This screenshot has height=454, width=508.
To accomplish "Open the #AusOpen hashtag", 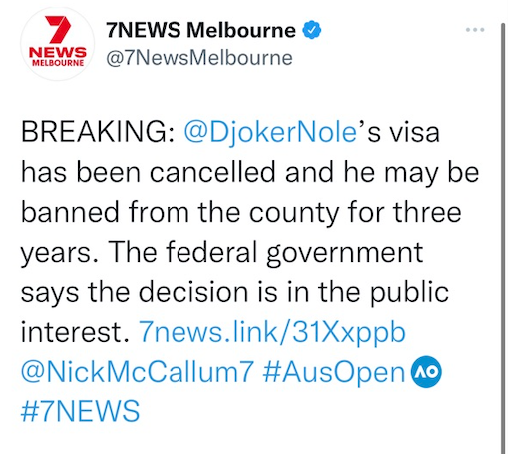I will 334,372.
